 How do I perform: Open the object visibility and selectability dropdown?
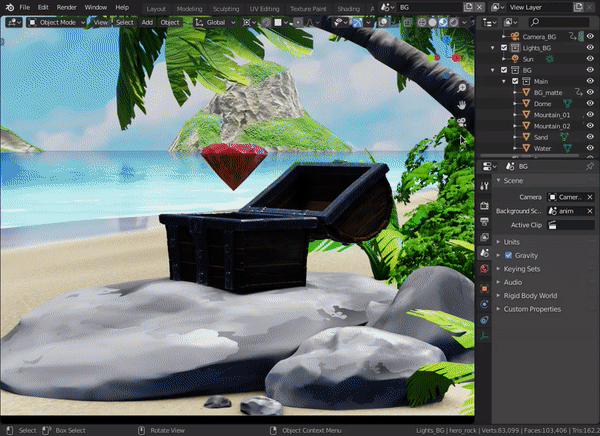(x=340, y=23)
